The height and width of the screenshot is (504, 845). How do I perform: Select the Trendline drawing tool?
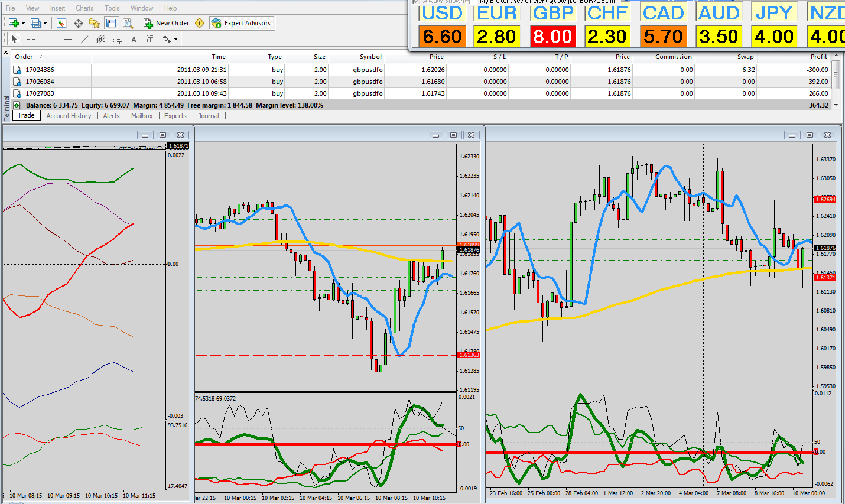pos(84,39)
